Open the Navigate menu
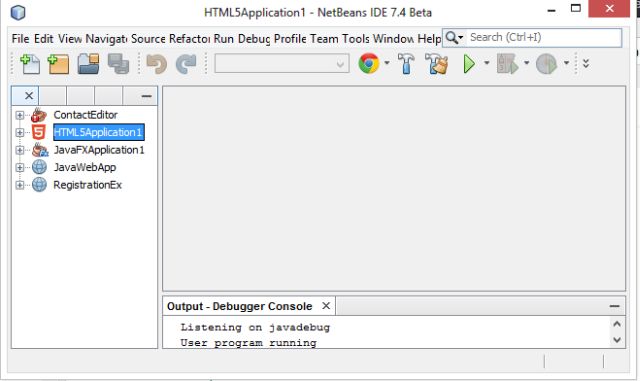640x381 pixels. pyautogui.click(x=106, y=39)
